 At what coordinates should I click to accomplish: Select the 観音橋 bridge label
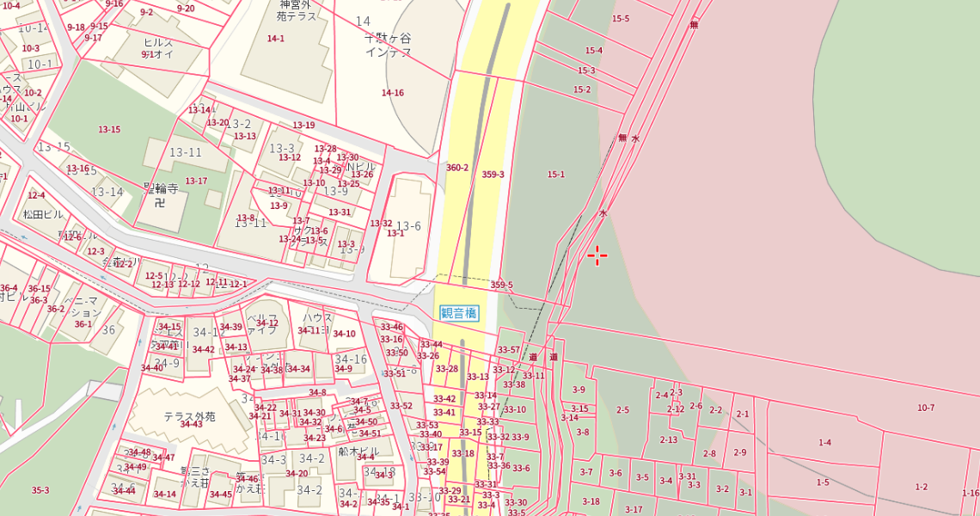coord(458,313)
